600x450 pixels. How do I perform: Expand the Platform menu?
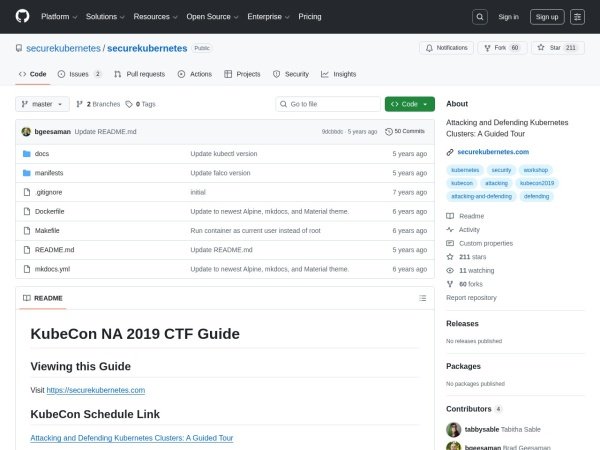point(59,17)
